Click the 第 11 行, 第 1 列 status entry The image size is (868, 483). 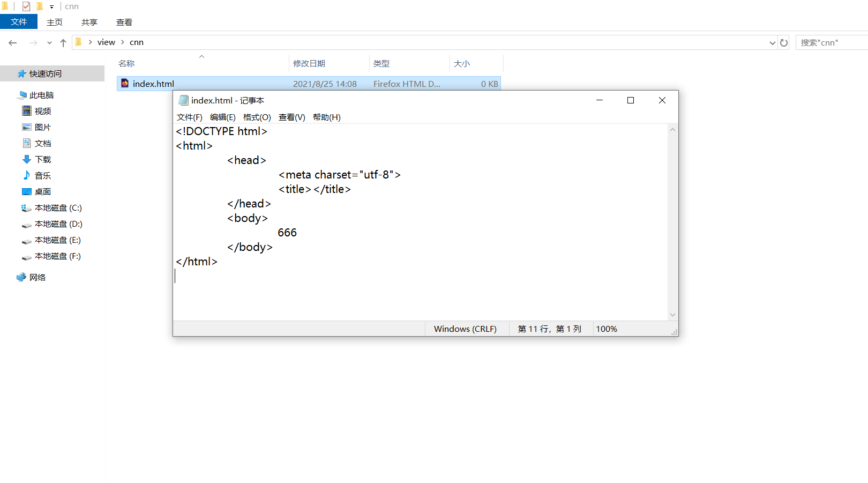click(x=550, y=329)
